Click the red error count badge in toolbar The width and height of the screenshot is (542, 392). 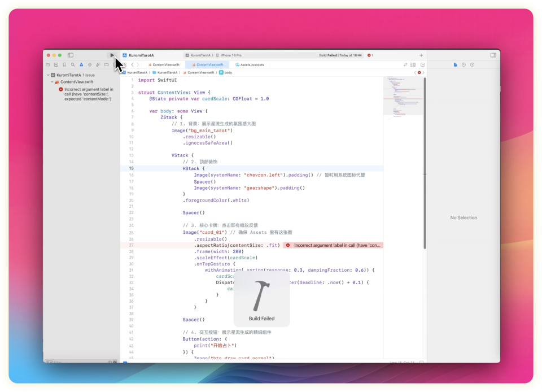click(x=370, y=55)
